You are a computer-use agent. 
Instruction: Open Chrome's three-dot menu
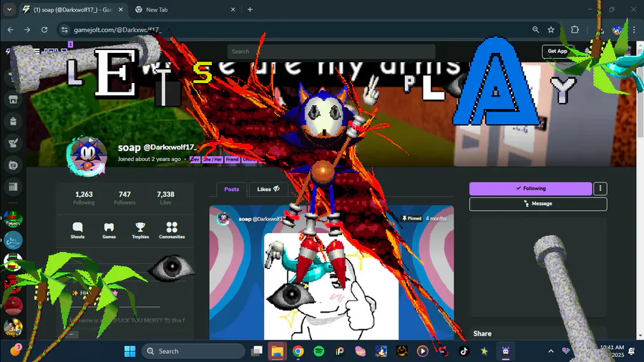(x=634, y=29)
